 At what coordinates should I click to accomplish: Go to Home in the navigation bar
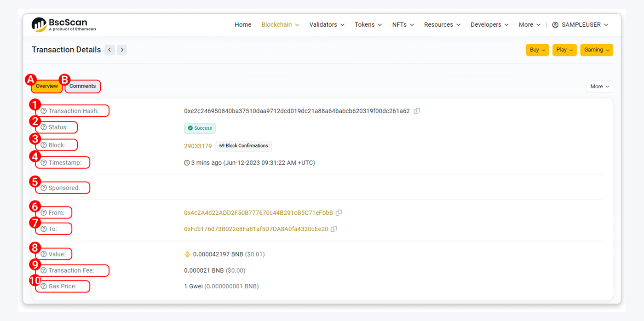point(243,25)
